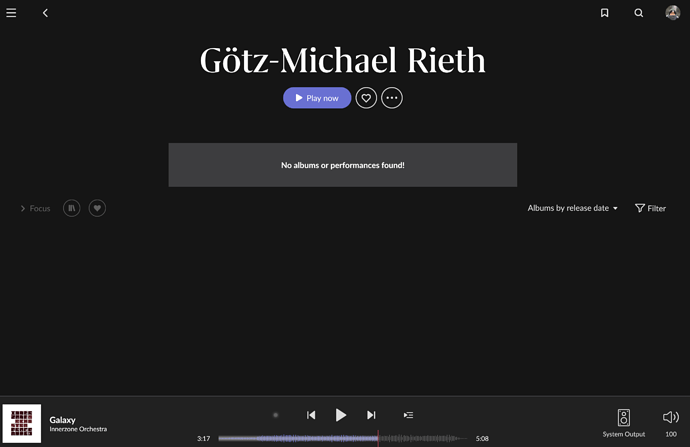The width and height of the screenshot is (690, 447).
Task: Open the three-dot more options menu
Action: [392, 98]
